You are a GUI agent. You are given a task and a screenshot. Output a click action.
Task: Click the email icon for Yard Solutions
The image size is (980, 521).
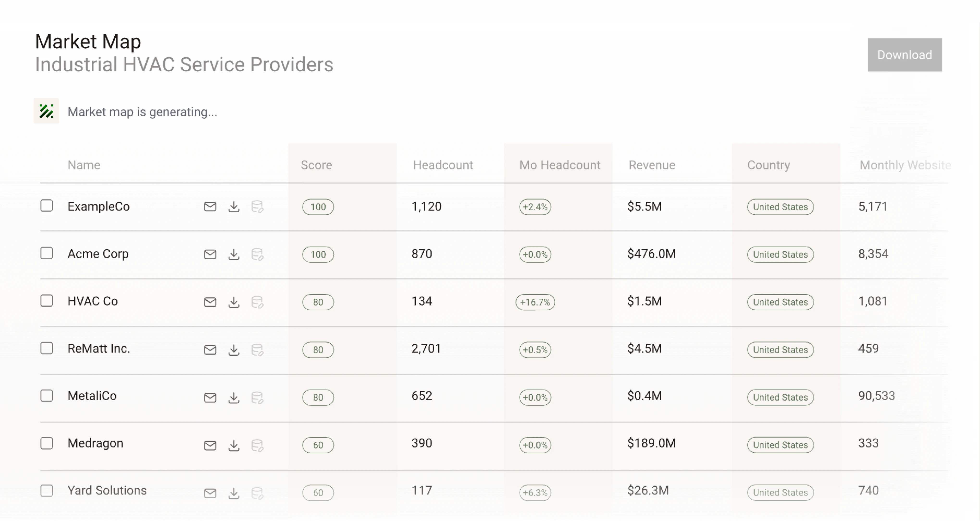coord(210,493)
